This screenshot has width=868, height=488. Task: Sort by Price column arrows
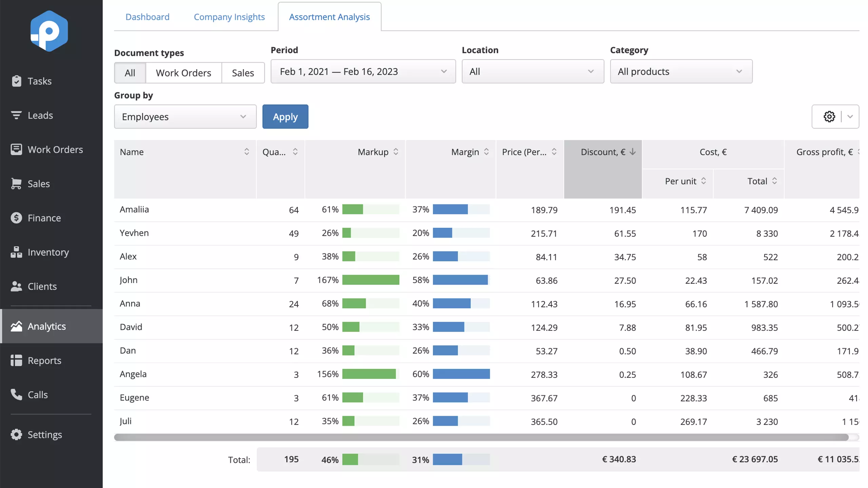(x=554, y=151)
